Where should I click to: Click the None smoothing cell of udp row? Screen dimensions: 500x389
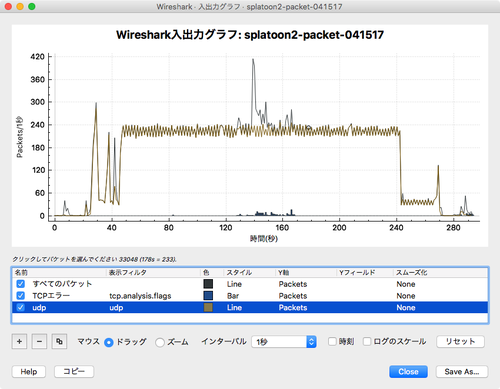[406, 307]
